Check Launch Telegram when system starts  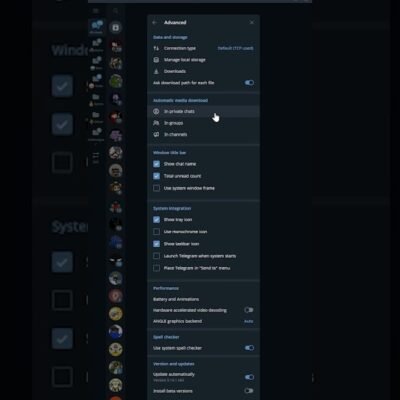(x=156, y=256)
